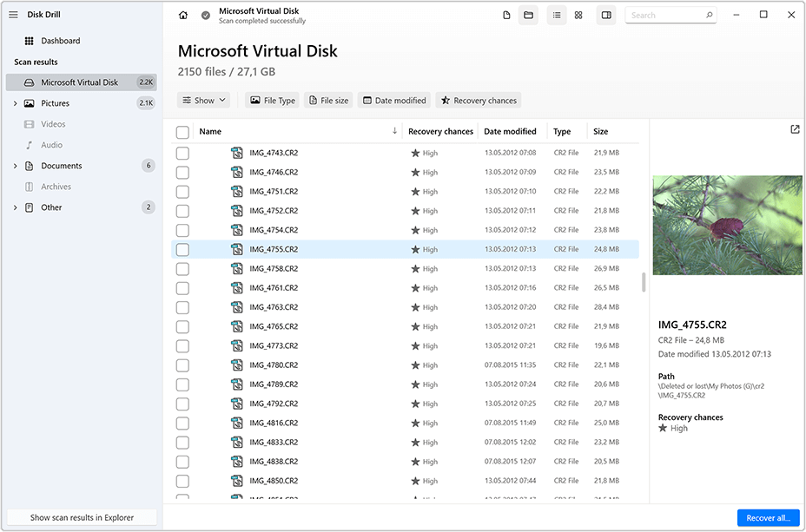
Task: Expand the Pictures tree item
Action: pos(15,103)
